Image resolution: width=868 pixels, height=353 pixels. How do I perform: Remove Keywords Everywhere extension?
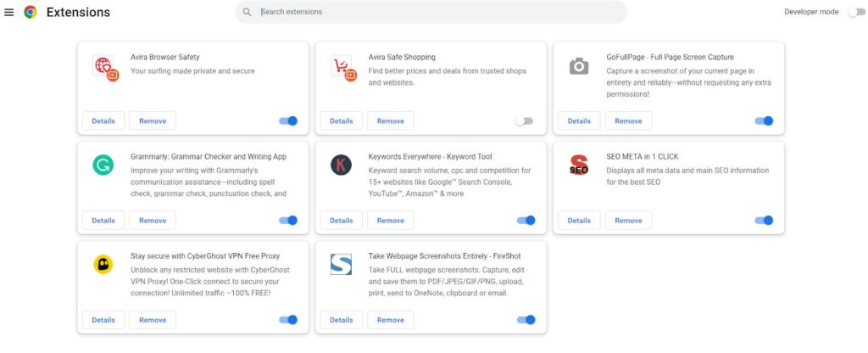pyautogui.click(x=391, y=220)
